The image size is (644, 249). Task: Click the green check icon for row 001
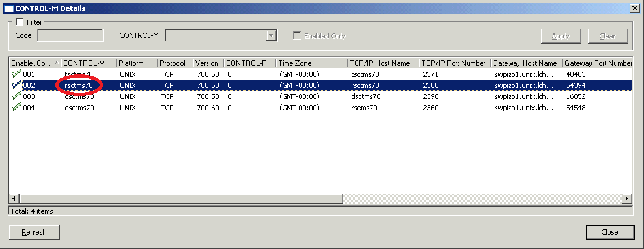tap(16, 74)
